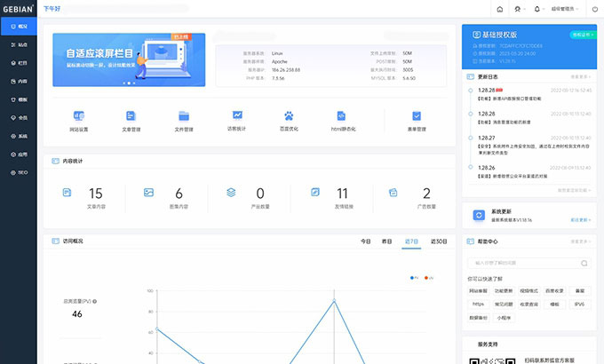Click the blue 系统更新 refresh icon
The height and width of the screenshot is (364, 604).
click(479, 215)
